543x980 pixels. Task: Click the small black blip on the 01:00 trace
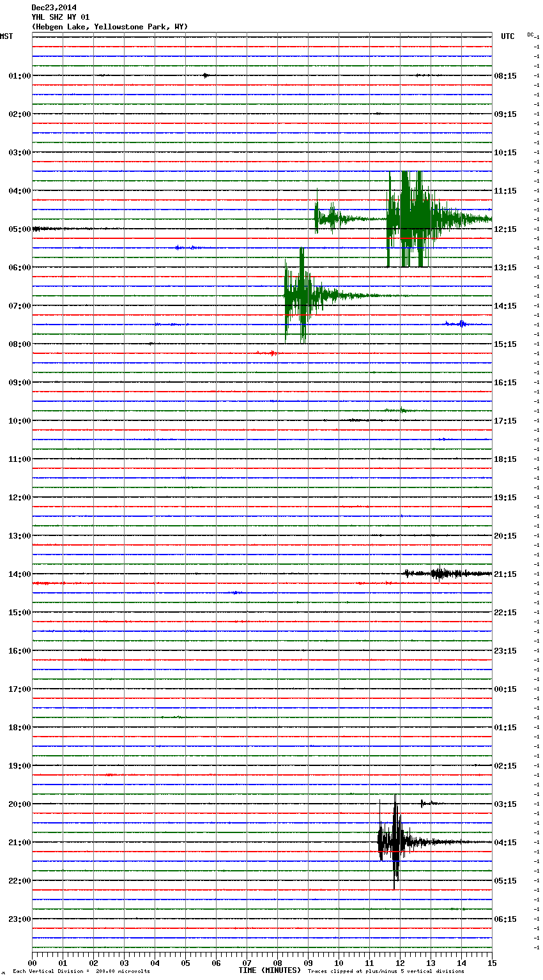205,75
